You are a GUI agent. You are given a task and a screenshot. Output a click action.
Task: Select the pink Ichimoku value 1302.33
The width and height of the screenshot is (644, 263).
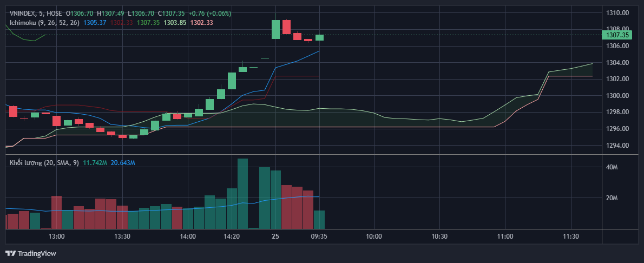(202, 23)
